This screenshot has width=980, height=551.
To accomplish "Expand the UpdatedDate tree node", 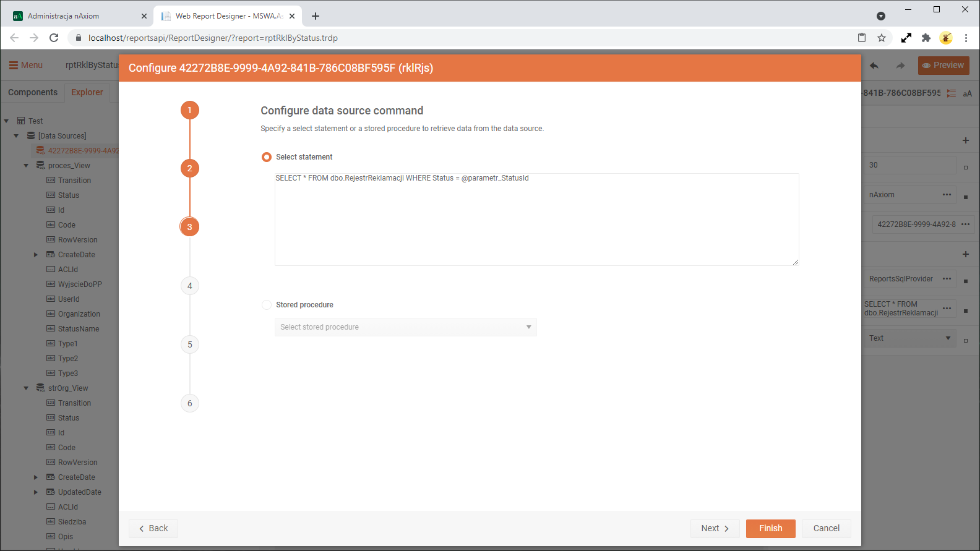I will 36,492.
